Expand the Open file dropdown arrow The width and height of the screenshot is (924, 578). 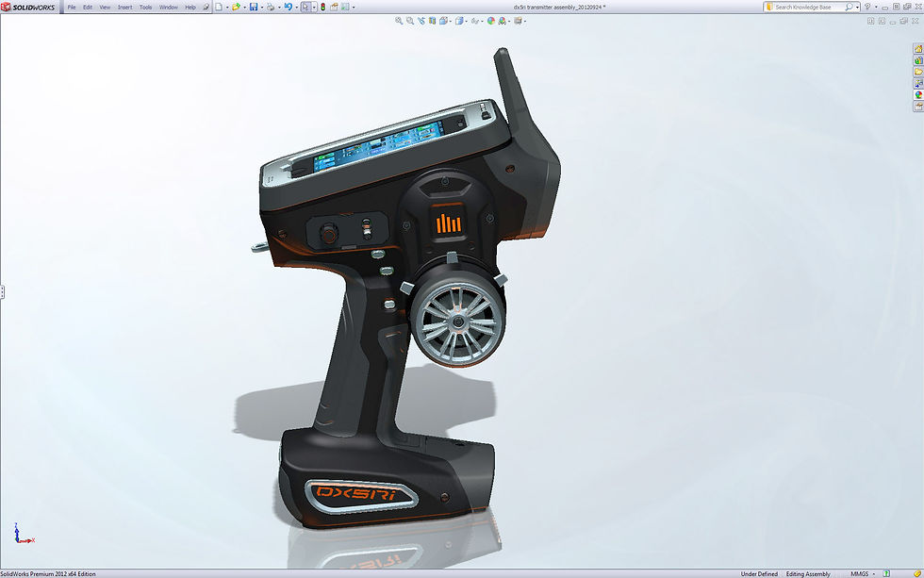coord(244,7)
